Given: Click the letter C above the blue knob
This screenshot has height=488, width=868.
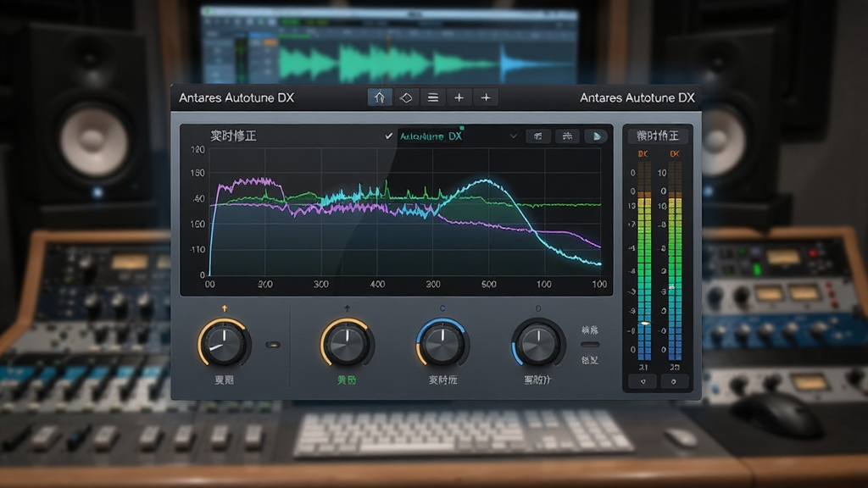Looking at the screenshot, I should click(x=442, y=308).
